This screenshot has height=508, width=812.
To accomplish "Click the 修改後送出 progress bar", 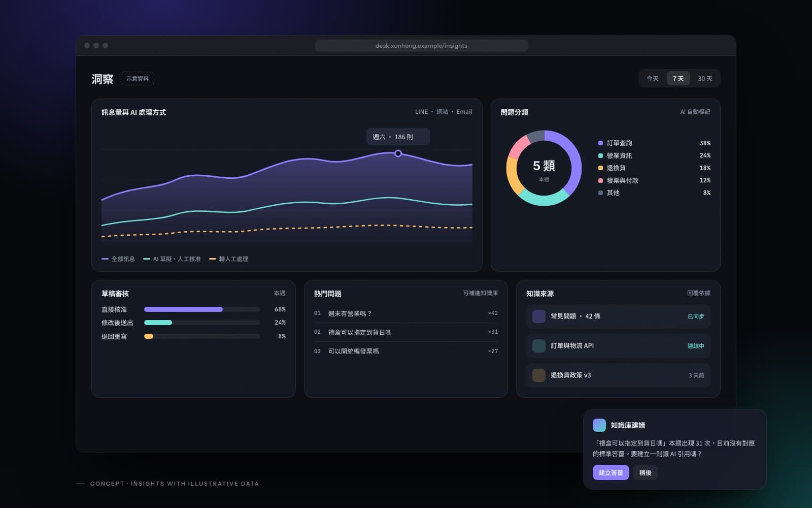I will pyautogui.click(x=202, y=323).
